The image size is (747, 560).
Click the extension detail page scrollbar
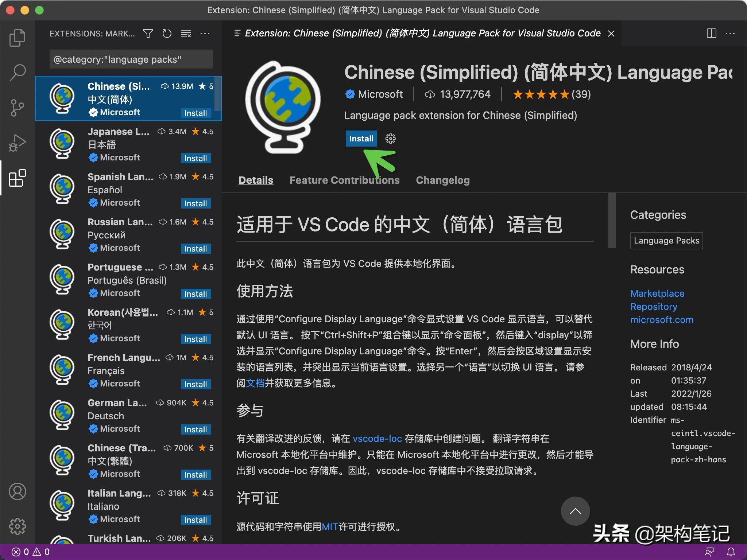point(612,221)
